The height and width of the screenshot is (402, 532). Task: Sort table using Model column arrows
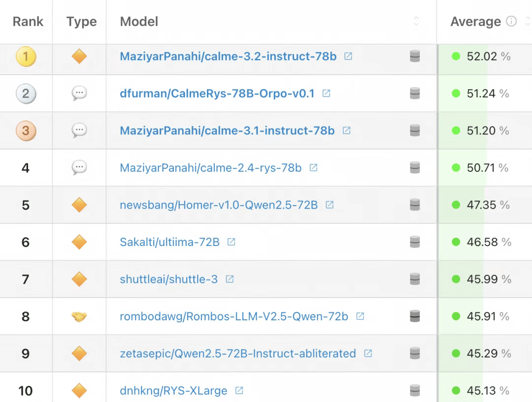point(416,21)
